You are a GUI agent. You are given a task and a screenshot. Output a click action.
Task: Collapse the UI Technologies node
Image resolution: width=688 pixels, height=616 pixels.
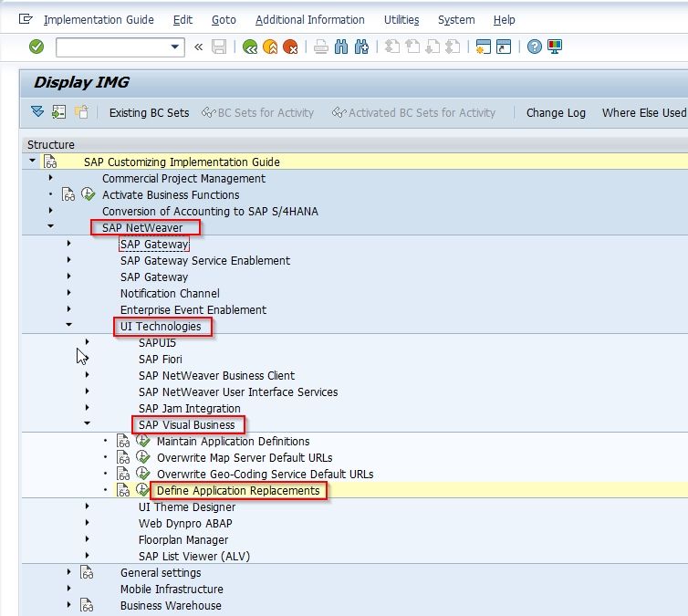click(68, 325)
